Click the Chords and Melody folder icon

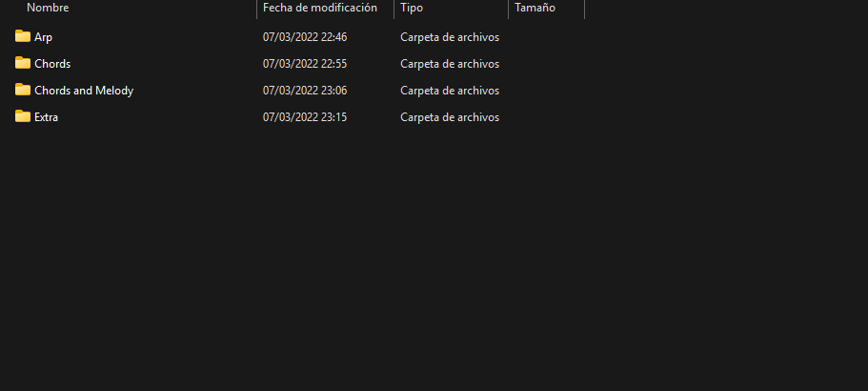click(x=23, y=90)
